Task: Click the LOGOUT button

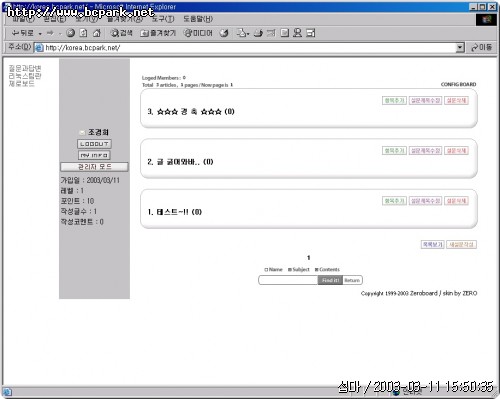Action: (94, 144)
